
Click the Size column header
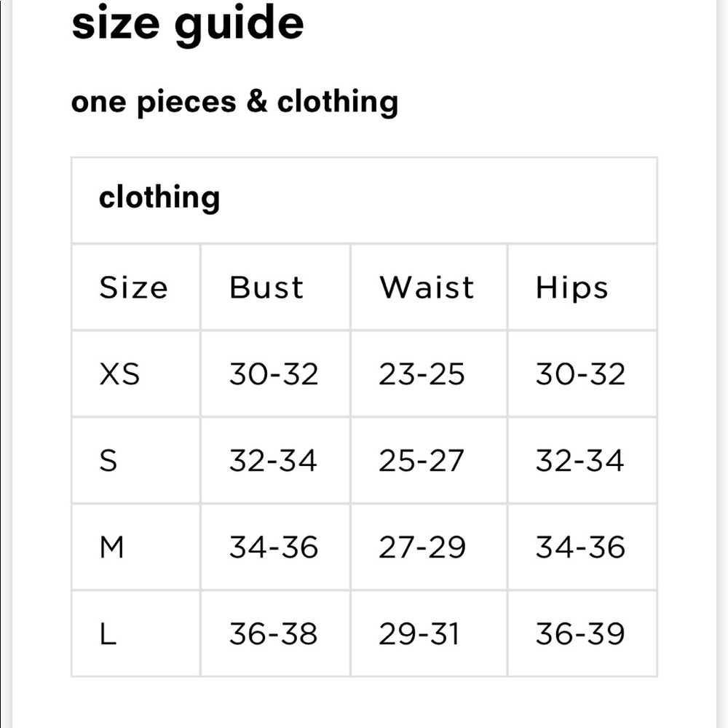tap(133, 288)
